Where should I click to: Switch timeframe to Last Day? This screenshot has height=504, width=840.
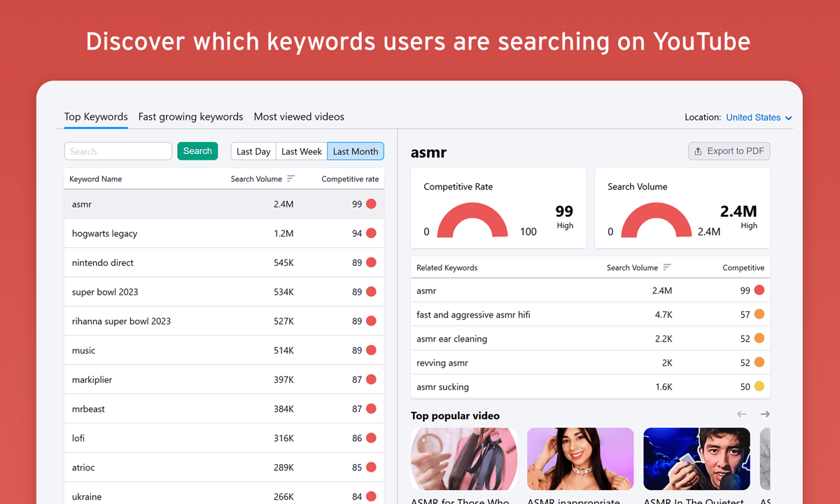pyautogui.click(x=253, y=150)
